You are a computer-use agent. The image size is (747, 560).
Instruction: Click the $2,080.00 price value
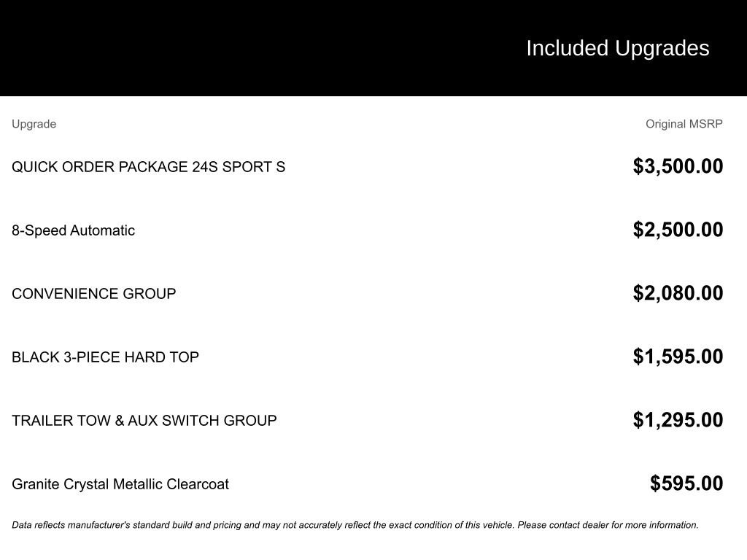coord(678,293)
